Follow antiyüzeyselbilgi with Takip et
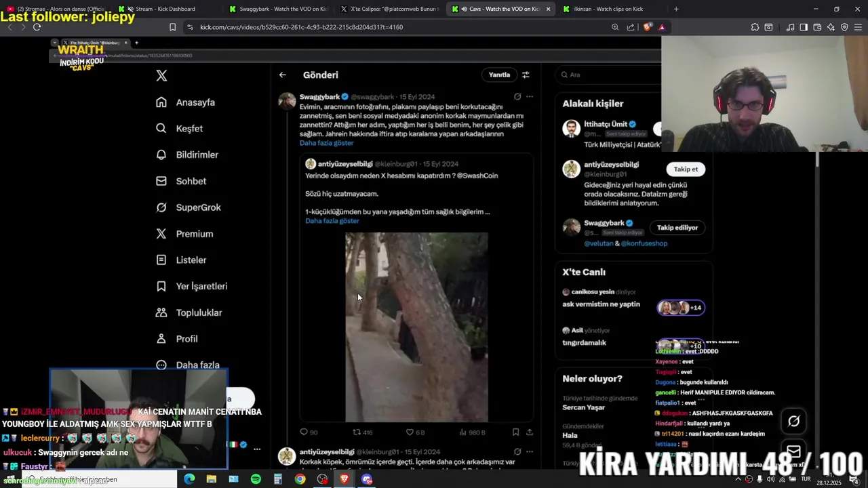Viewport: 868px width, 488px height. pyautogui.click(x=686, y=169)
